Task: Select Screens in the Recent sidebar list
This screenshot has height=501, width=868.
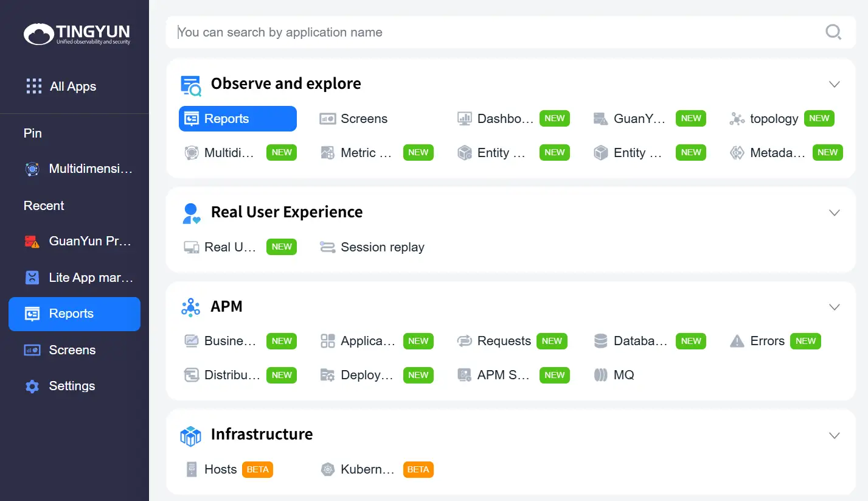Action: [72, 350]
